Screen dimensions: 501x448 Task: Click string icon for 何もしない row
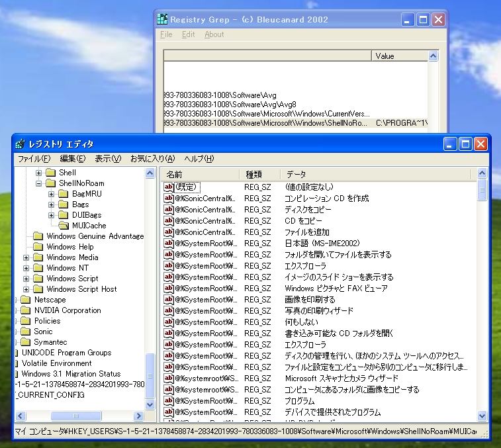pos(169,322)
